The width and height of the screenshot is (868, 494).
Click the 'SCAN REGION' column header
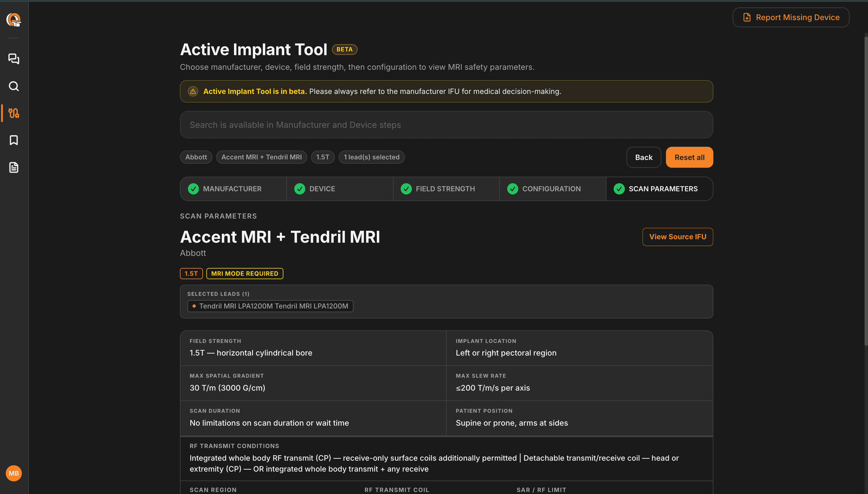click(213, 490)
